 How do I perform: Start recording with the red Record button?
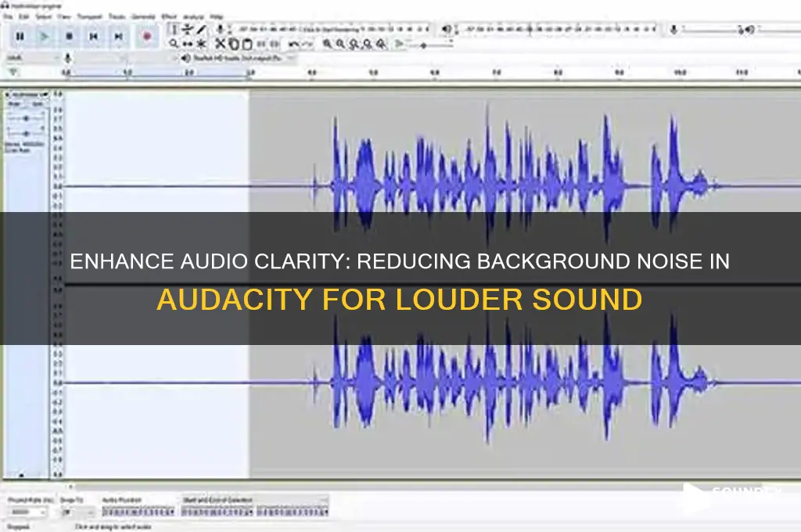pos(147,36)
